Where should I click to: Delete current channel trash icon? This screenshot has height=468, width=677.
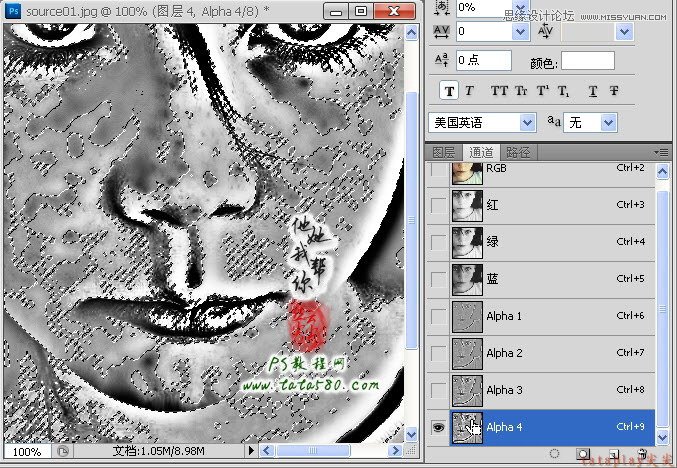click(x=642, y=454)
